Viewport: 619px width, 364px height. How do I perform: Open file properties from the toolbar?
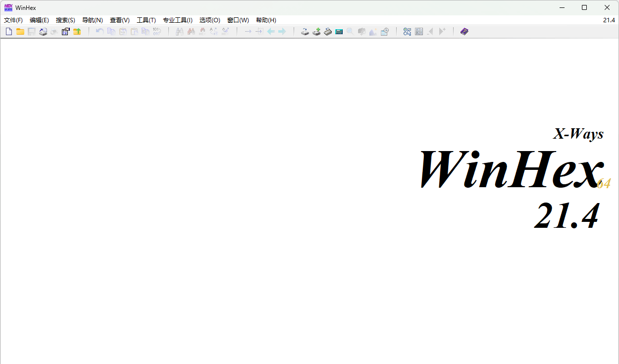coord(65,32)
